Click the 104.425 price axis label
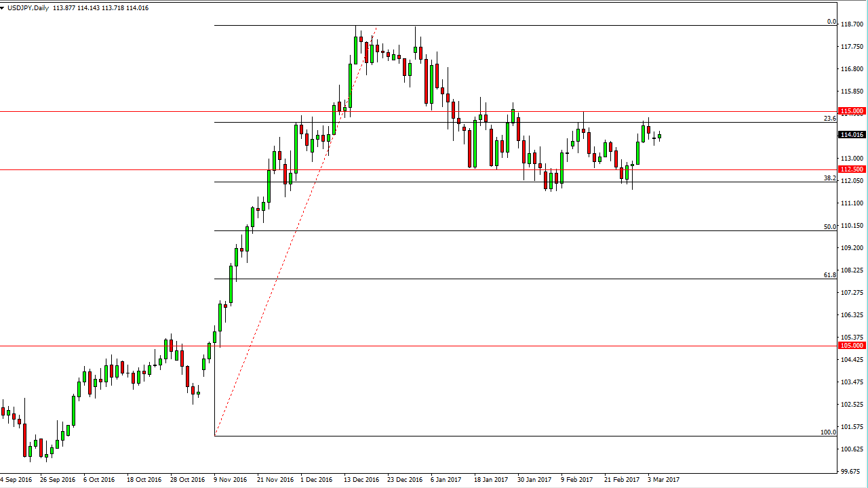The height and width of the screenshot is (488, 868). pos(851,360)
